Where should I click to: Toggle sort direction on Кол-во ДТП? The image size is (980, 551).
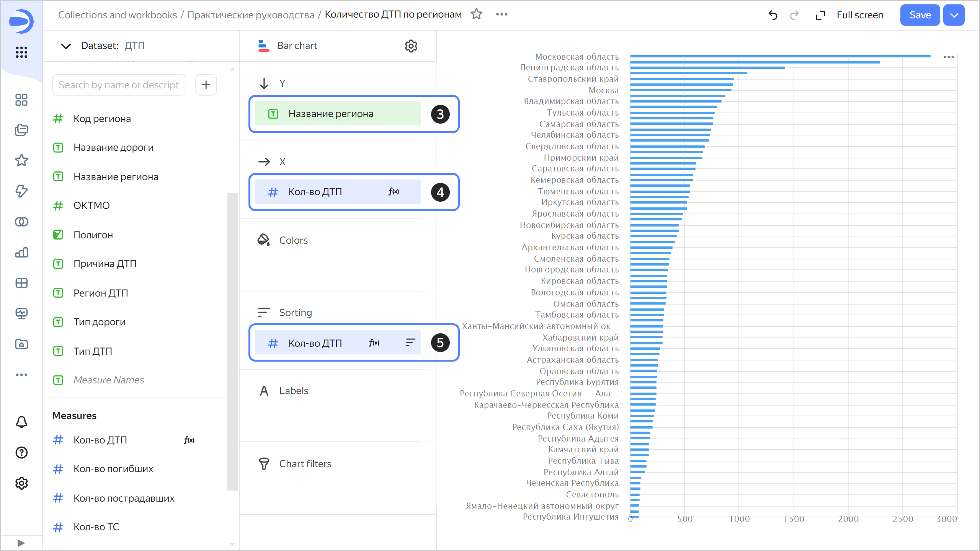410,342
